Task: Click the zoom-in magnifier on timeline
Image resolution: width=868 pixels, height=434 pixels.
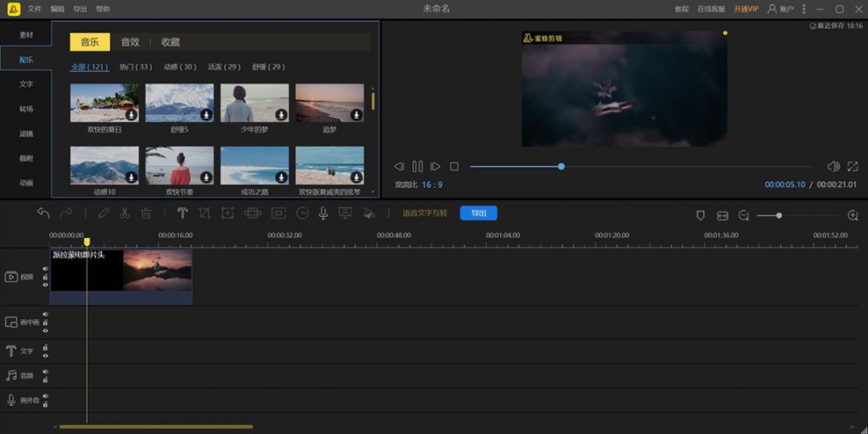Action: 853,215
